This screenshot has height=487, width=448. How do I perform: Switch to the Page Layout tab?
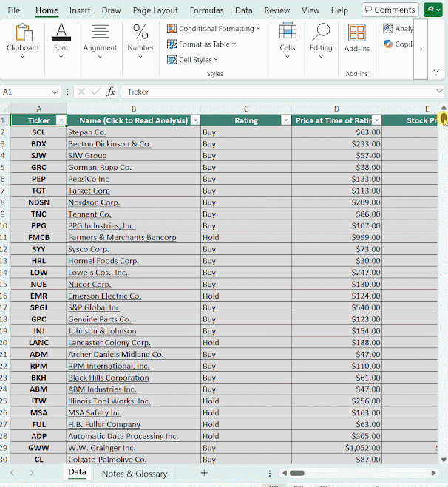pos(155,10)
